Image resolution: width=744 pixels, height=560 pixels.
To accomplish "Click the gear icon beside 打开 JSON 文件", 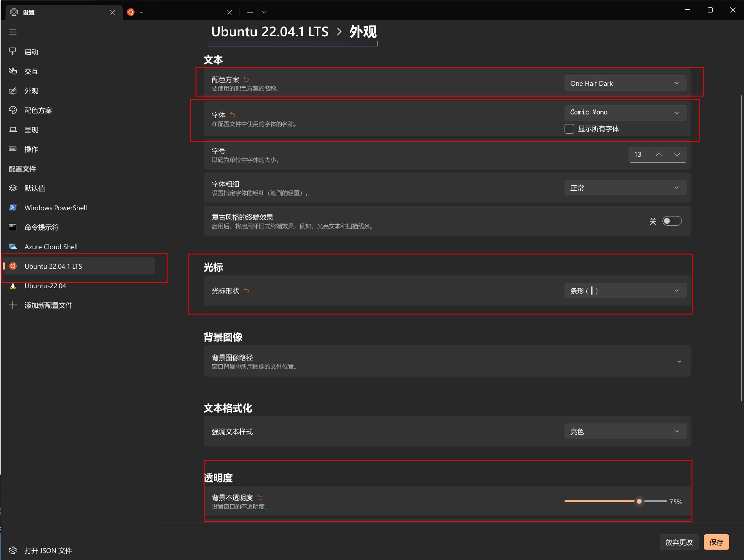I will click(13, 550).
